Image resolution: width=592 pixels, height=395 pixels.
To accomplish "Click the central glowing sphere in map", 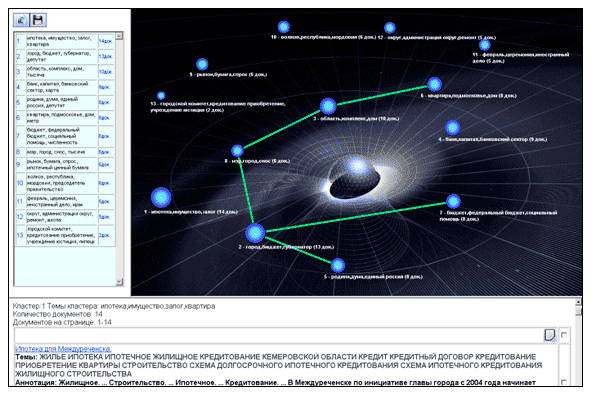I will pyautogui.click(x=357, y=166).
